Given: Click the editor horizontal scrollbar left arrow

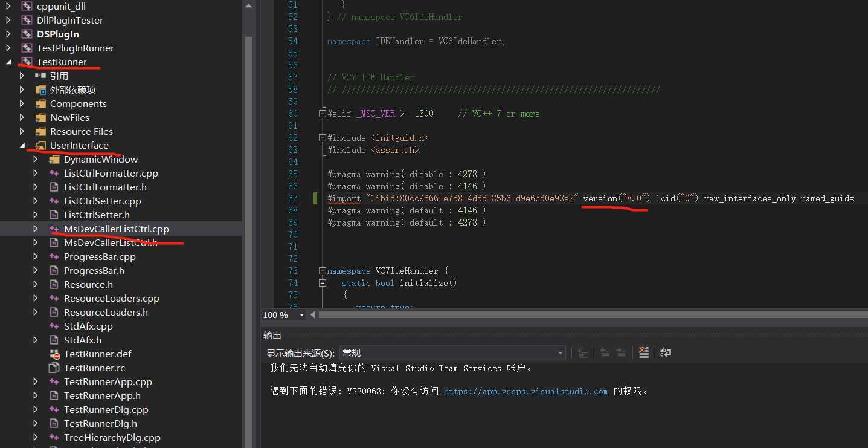Looking at the screenshot, I should (x=313, y=315).
